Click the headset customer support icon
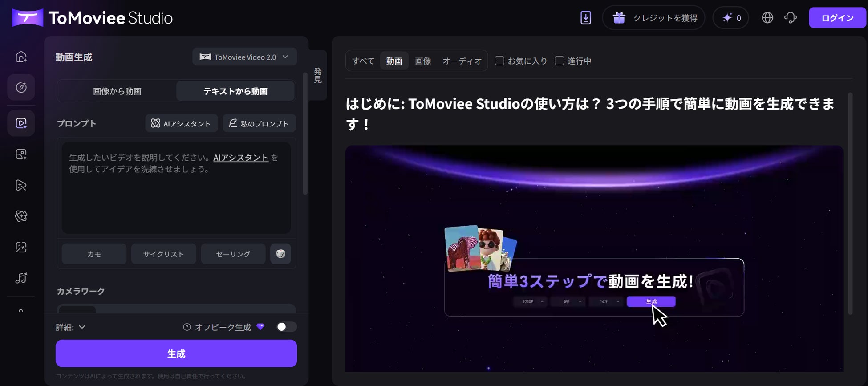The image size is (868, 386). tap(791, 18)
